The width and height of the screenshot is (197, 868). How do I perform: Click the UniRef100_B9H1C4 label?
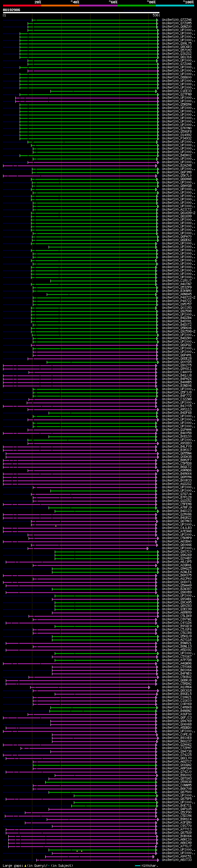pyautogui.click(x=177, y=819)
